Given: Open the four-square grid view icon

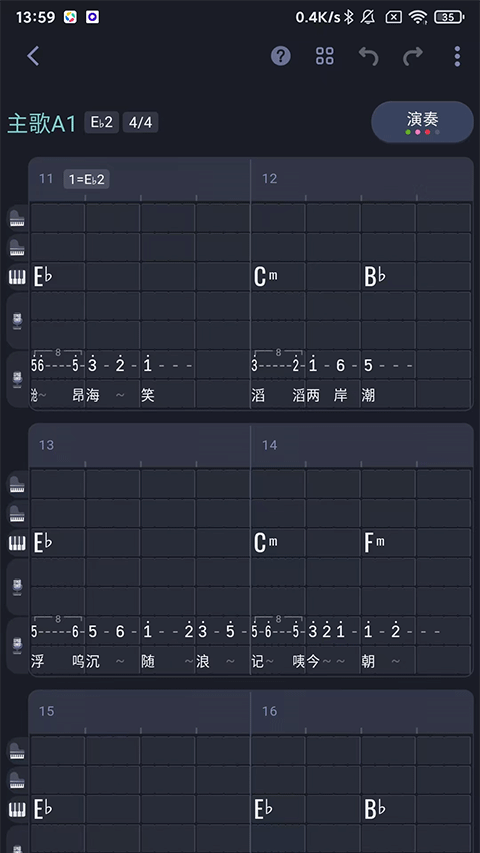Looking at the screenshot, I should click(325, 55).
